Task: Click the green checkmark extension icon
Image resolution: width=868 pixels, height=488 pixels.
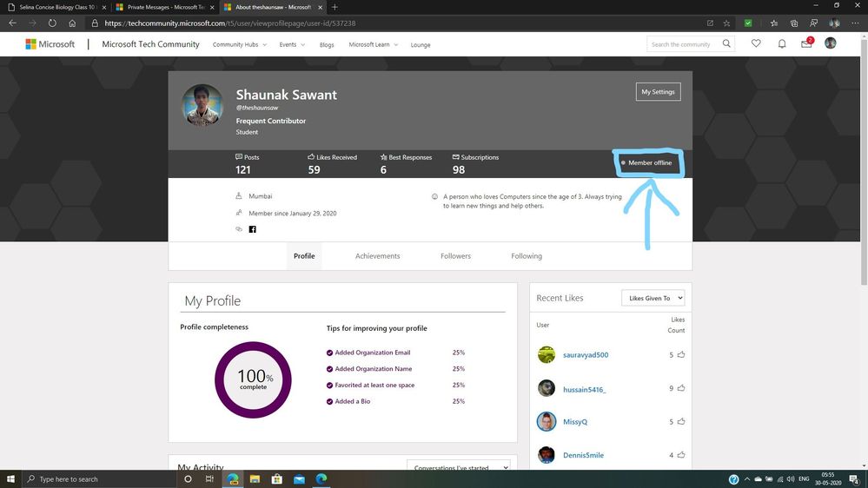Action: [748, 23]
